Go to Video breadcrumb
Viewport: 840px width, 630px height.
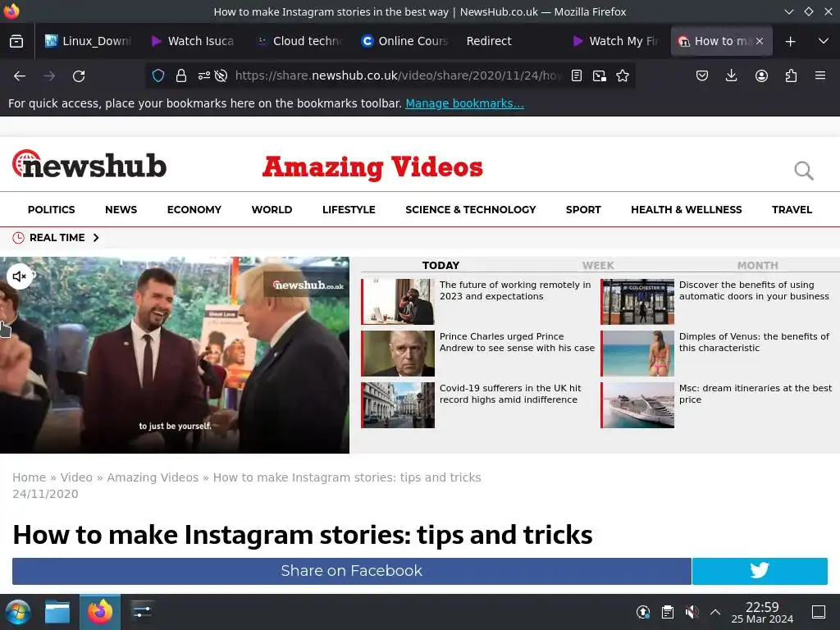[x=76, y=477]
